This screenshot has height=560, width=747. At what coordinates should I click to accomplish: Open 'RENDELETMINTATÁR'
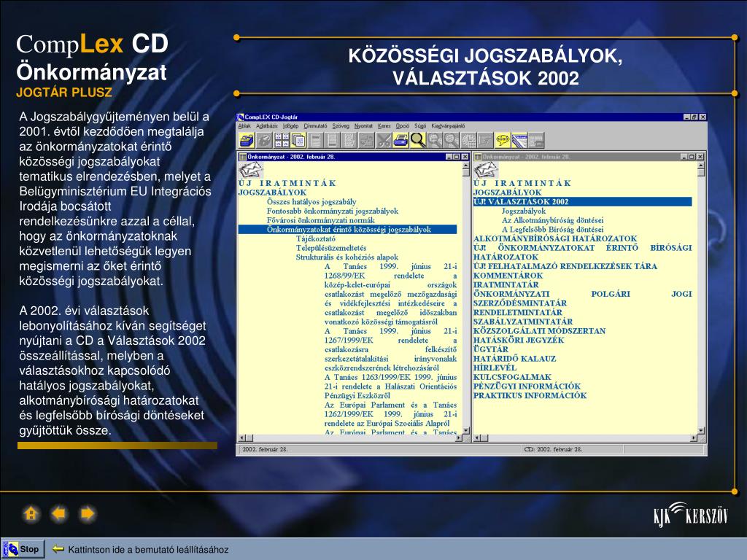coord(518,312)
